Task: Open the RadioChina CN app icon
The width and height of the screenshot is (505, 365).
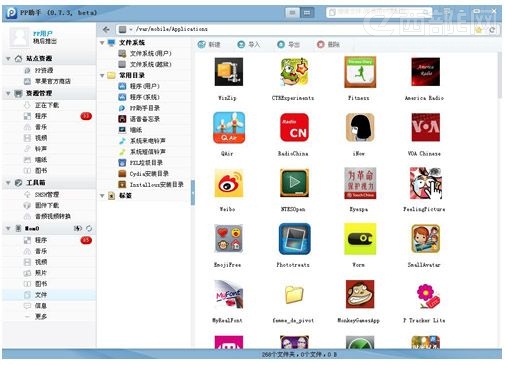Action: coord(294,128)
